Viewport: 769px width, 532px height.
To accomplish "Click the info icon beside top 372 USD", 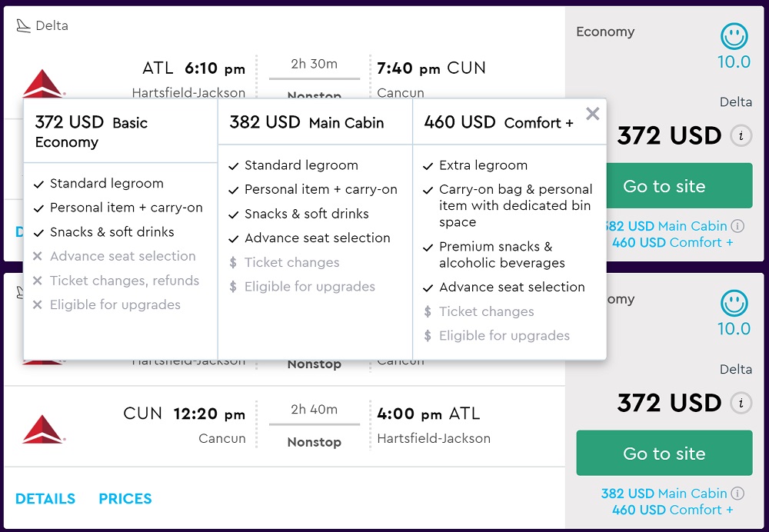I will (741, 136).
